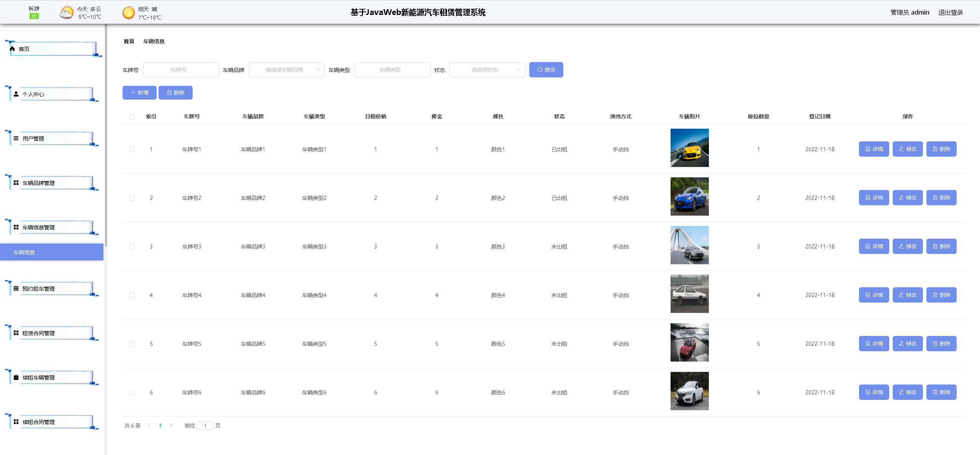Click the yellow car photo in row 1

point(689,148)
